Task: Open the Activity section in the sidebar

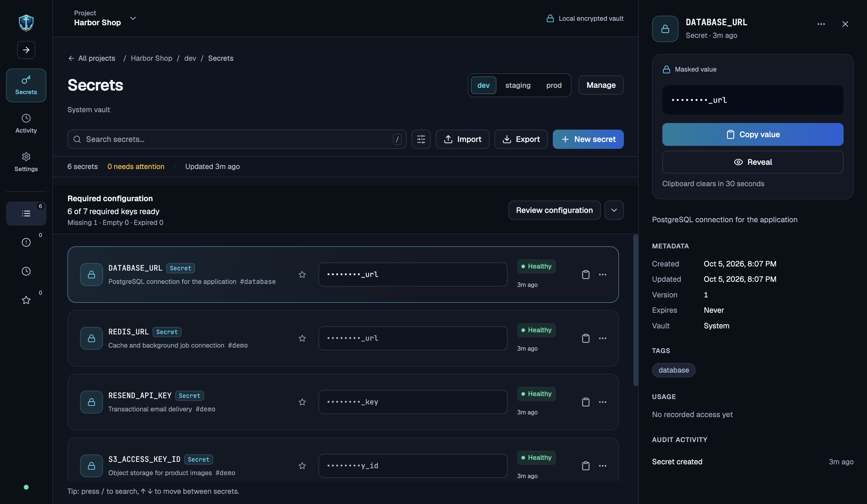Action: [26, 124]
